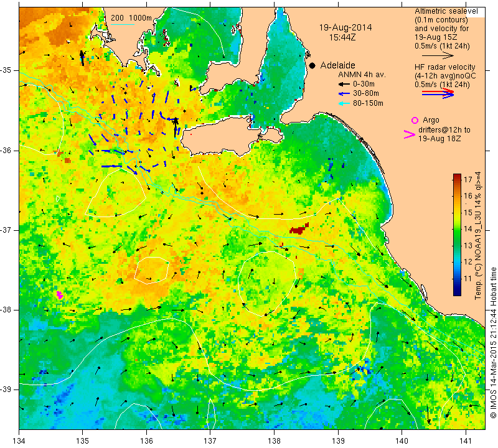Click the 134 longitude axis label
498x448 pixels.
(19, 441)
